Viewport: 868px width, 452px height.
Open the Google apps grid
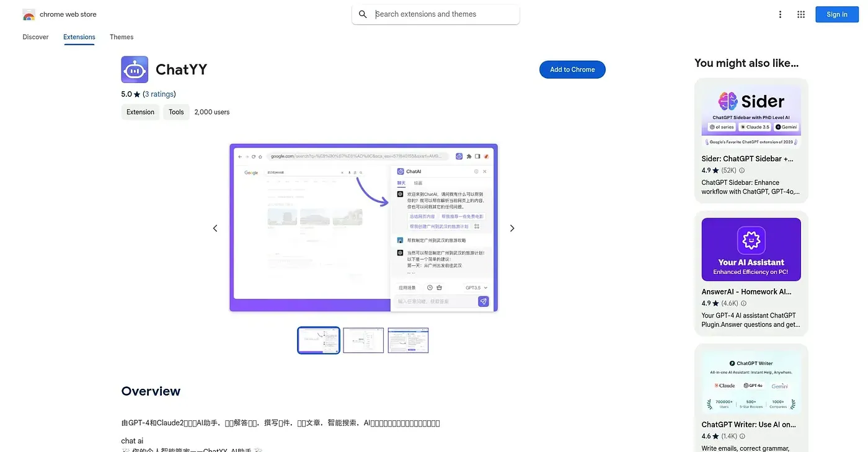[x=801, y=14]
